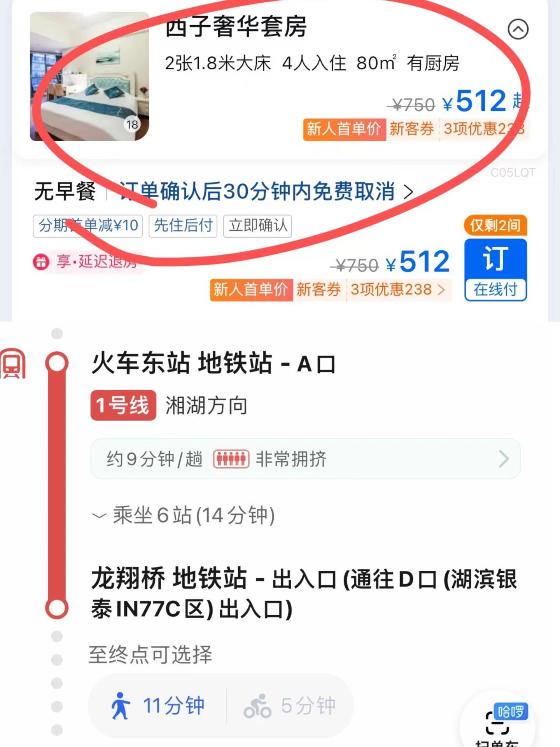Tap the 非常拥挤 crowd level icon
The width and height of the screenshot is (560, 747).
pyautogui.click(x=231, y=459)
